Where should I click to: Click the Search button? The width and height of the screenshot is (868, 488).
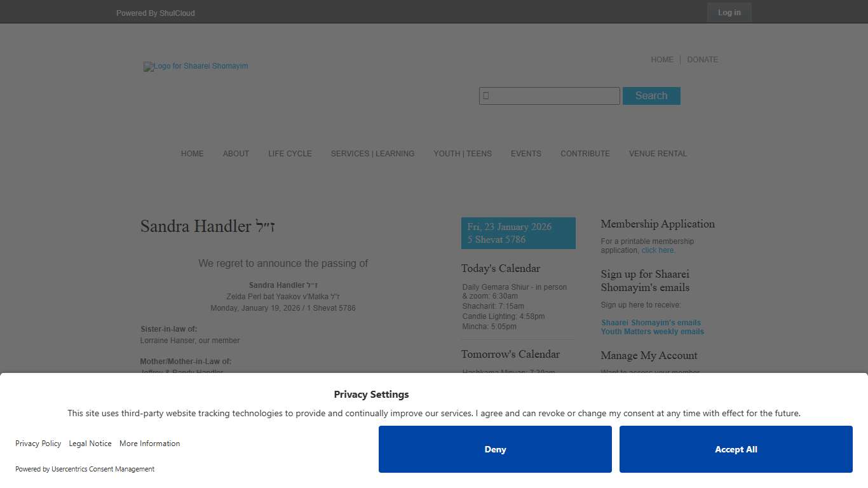click(x=651, y=96)
